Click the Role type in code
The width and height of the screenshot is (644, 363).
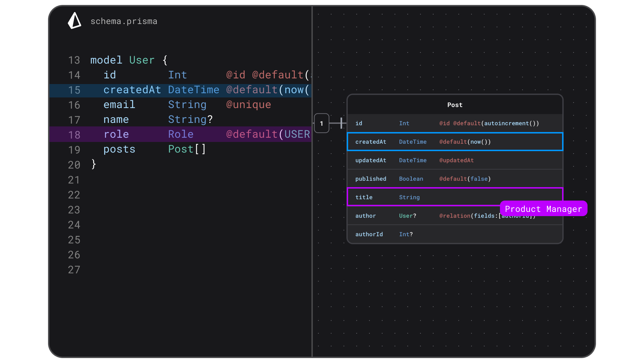[x=181, y=134]
